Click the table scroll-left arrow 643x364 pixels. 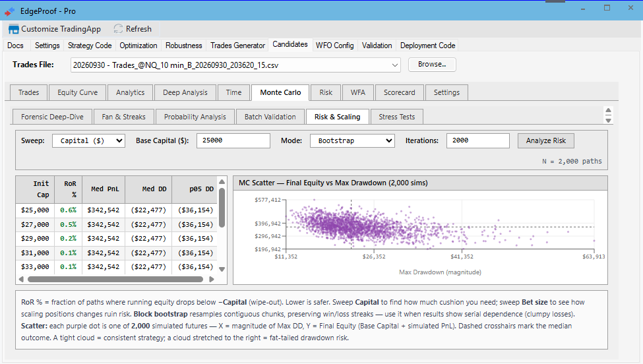[x=21, y=279]
